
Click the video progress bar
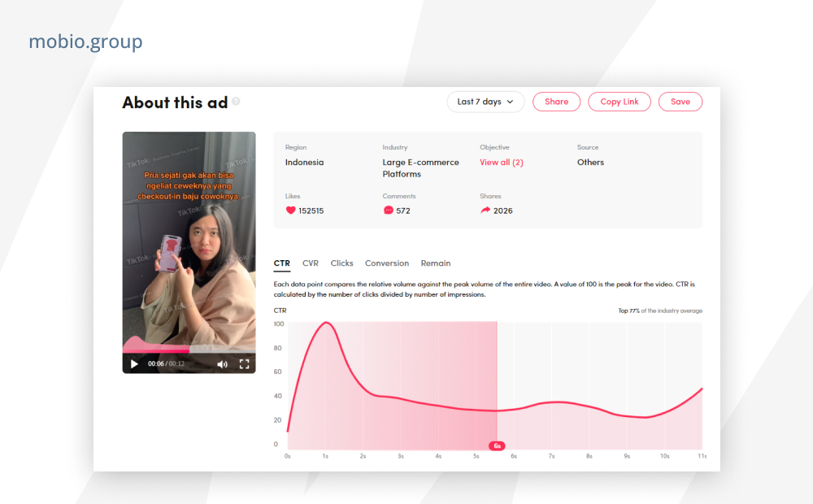[189, 350]
